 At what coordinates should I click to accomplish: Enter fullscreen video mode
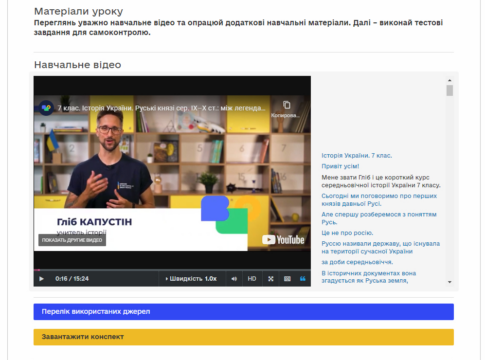tap(271, 279)
